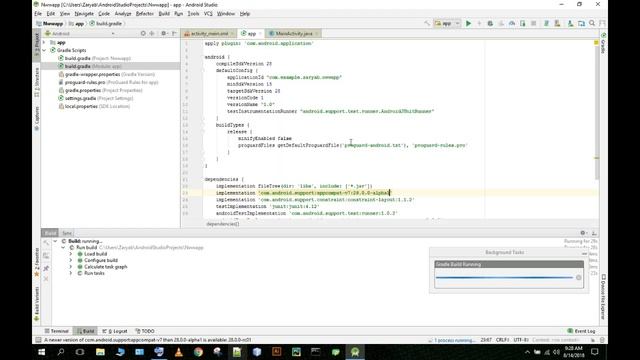Minimize Background Tasks popup with its dash icon
The height and width of the screenshot is (360, 640).
584,253
